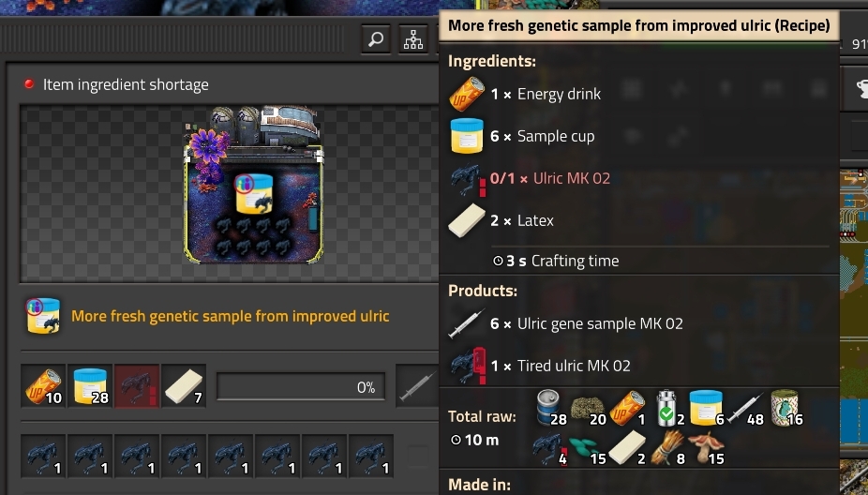
Task: Click the magnifying glass search button
Action: [x=376, y=39]
